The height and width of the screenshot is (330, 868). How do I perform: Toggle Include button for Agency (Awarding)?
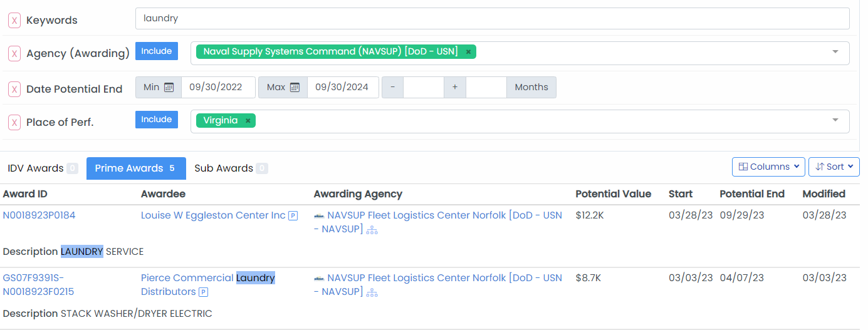pos(157,51)
